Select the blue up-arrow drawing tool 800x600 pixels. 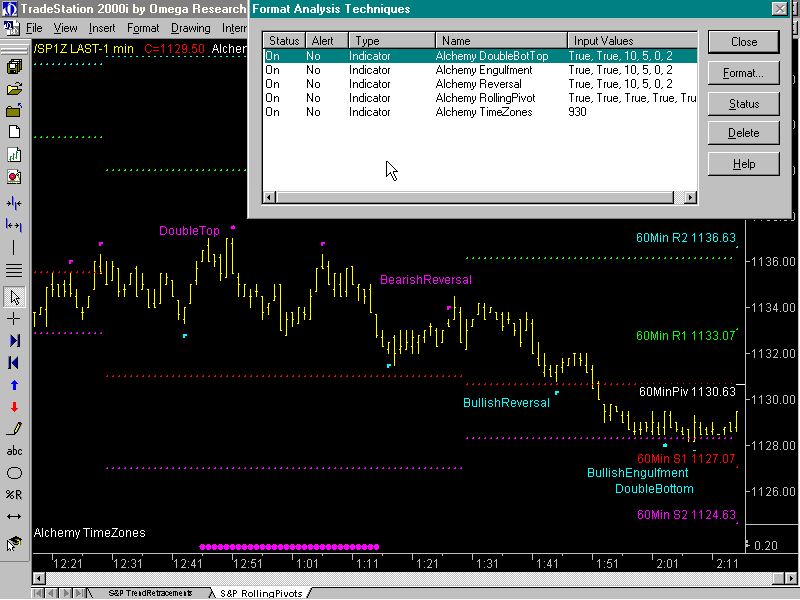pos(14,385)
